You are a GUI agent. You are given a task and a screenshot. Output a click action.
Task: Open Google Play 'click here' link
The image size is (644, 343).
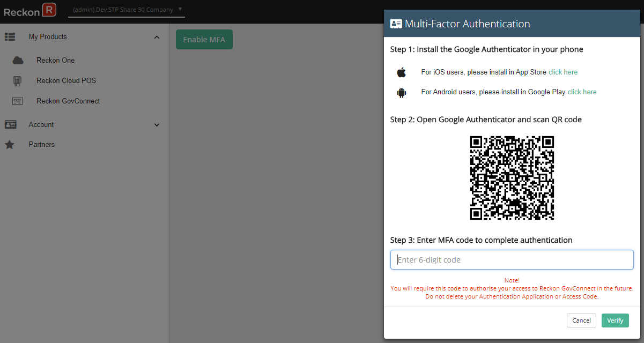click(582, 92)
